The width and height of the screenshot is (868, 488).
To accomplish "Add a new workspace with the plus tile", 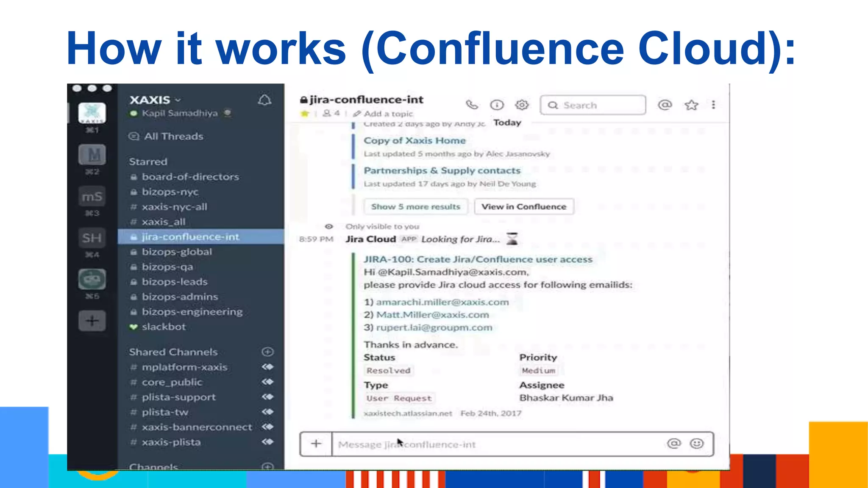I will tap(92, 321).
